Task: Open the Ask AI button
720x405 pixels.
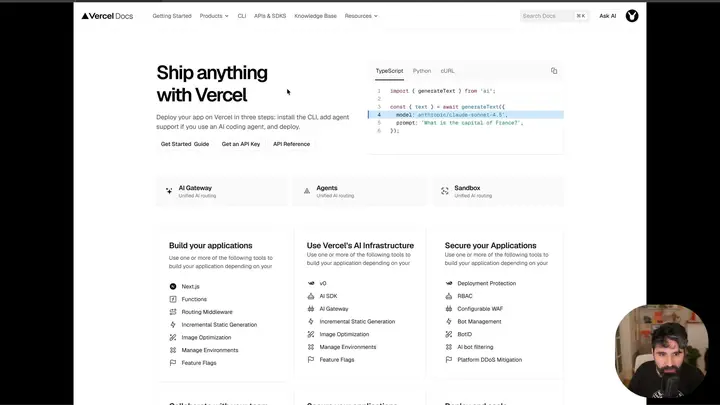Action: click(608, 16)
